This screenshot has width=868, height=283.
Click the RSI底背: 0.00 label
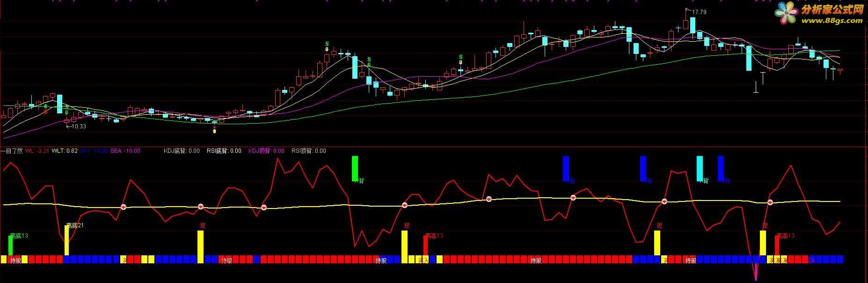[224, 151]
